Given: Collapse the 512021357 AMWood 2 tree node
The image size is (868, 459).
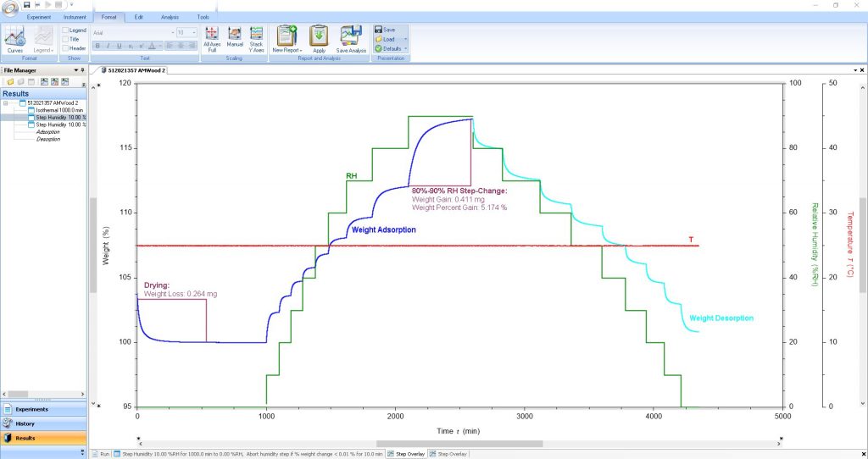Looking at the screenshot, I should 5,102.
